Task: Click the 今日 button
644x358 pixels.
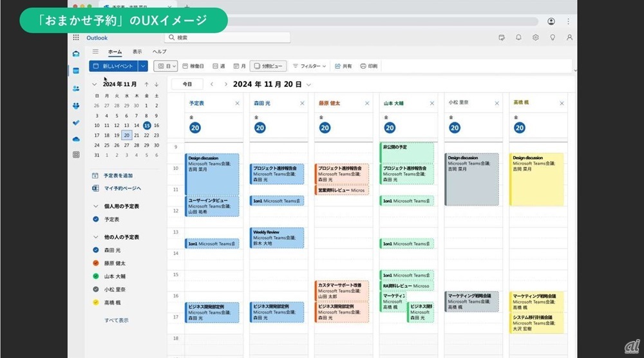Action: (187, 84)
